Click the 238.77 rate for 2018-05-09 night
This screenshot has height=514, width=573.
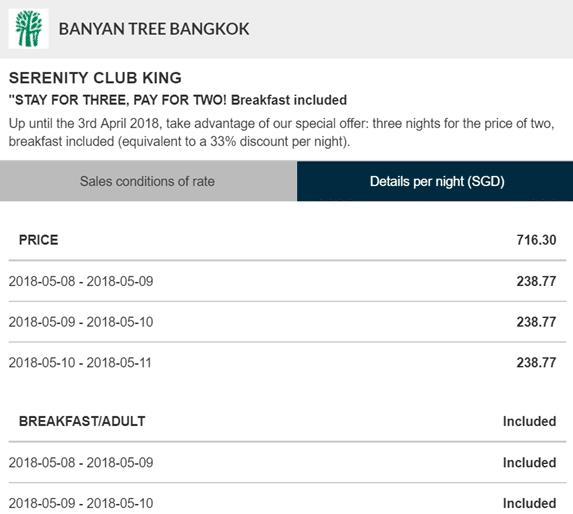[x=536, y=322]
